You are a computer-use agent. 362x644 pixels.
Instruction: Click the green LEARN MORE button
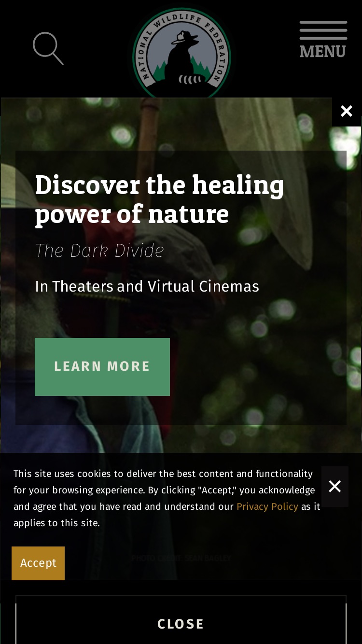coord(102,367)
